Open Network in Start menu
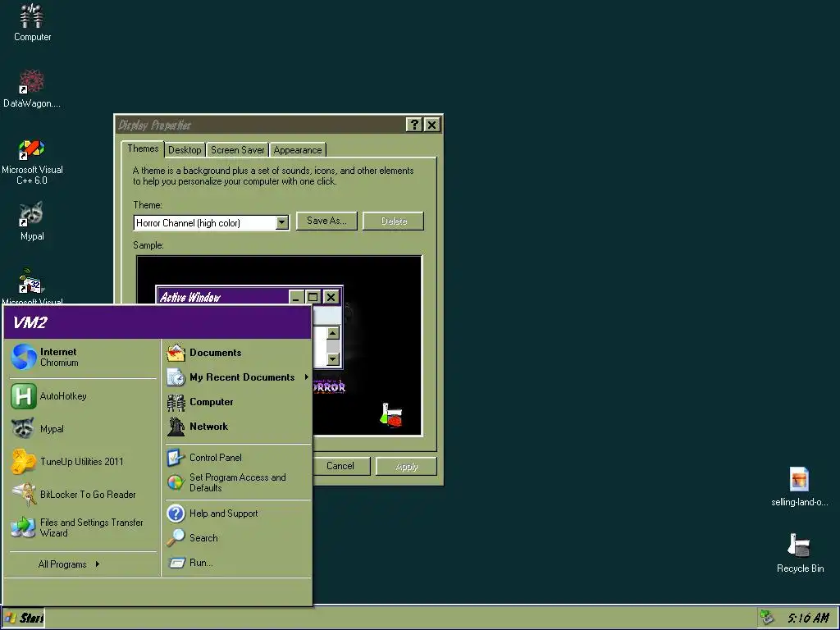This screenshot has height=630, width=840. click(238, 427)
